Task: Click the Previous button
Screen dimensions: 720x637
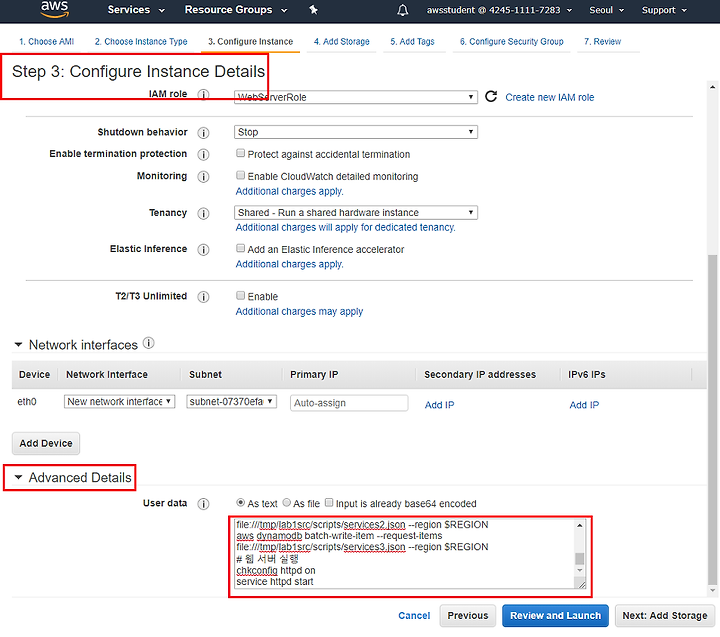Action: [x=468, y=615]
